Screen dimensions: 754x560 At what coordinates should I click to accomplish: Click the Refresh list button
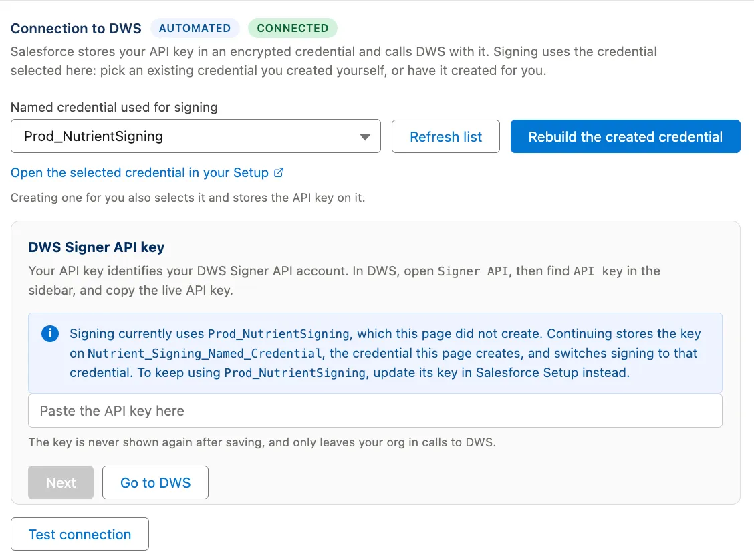[x=446, y=136]
